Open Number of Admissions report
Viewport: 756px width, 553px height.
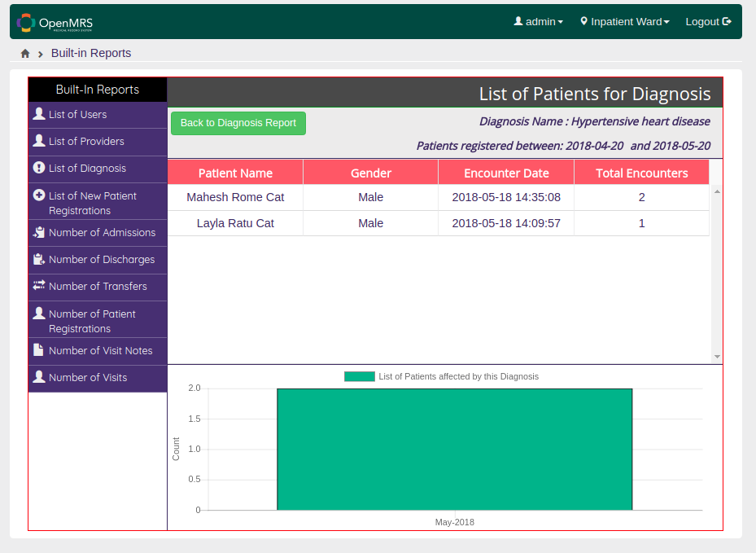98,233
